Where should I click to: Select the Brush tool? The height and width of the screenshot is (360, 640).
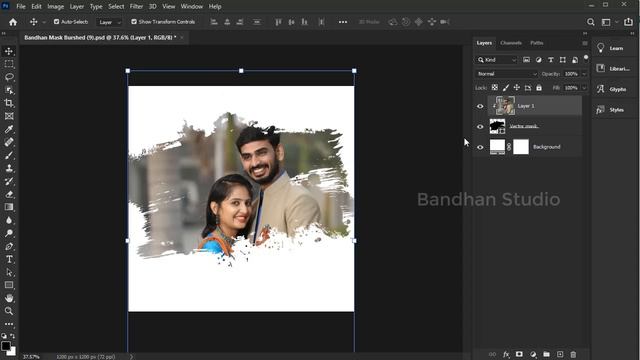(x=9, y=155)
